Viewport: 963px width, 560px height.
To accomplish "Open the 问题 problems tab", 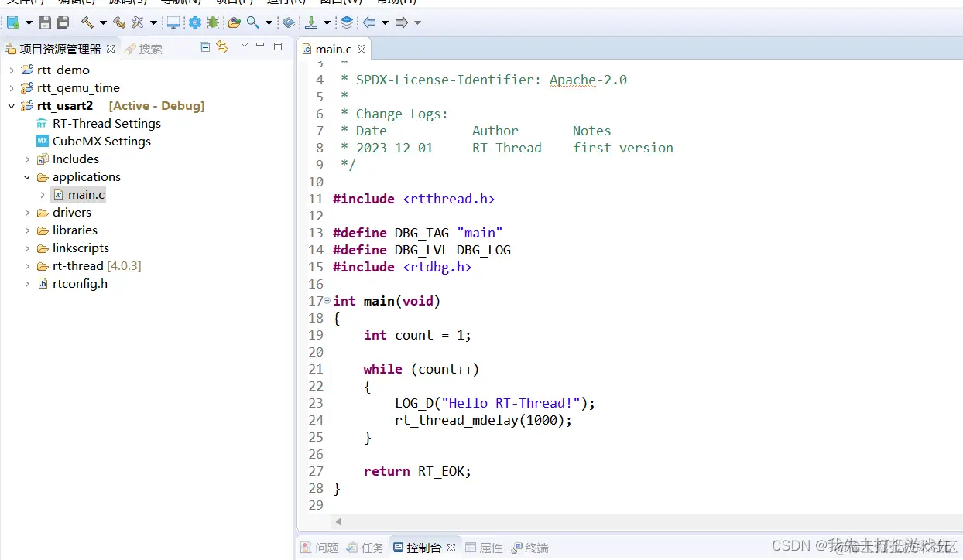I will pyautogui.click(x=320, y=548).
